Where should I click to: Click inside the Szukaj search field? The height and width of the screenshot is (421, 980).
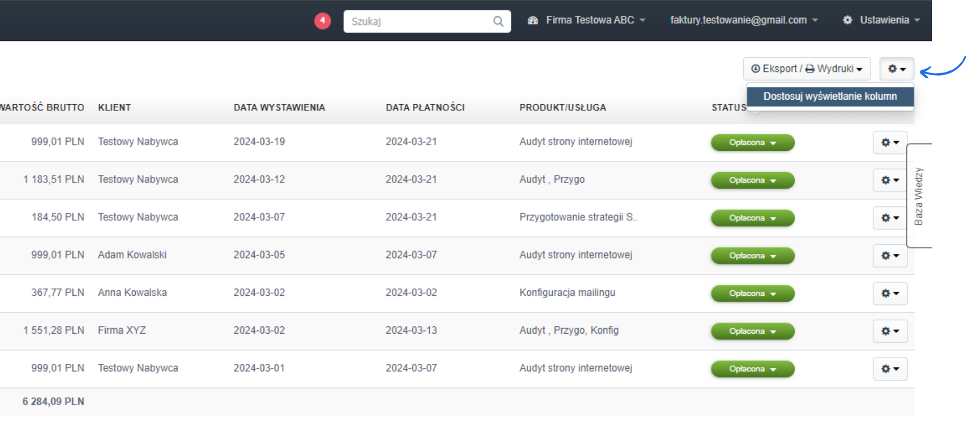click(419, 21)
